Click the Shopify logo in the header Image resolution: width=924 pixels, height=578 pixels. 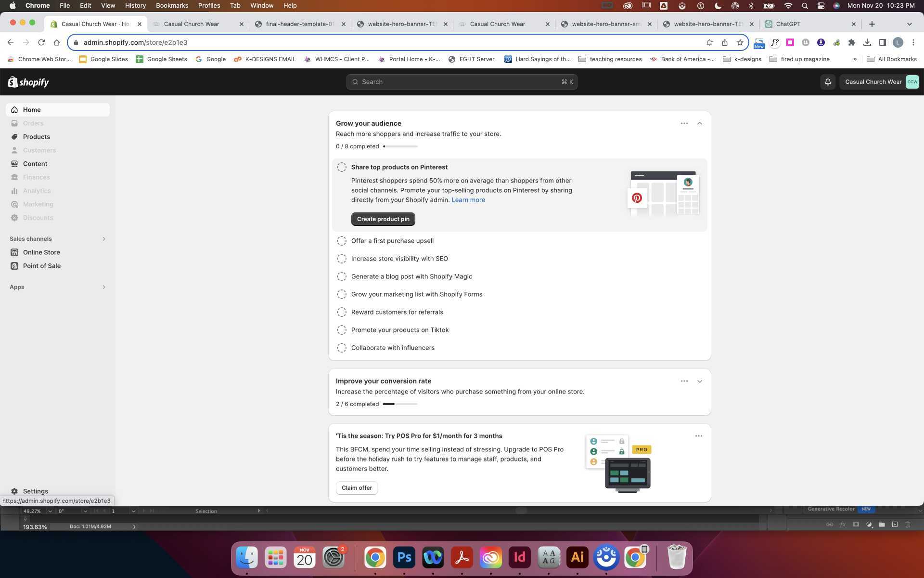28,82
